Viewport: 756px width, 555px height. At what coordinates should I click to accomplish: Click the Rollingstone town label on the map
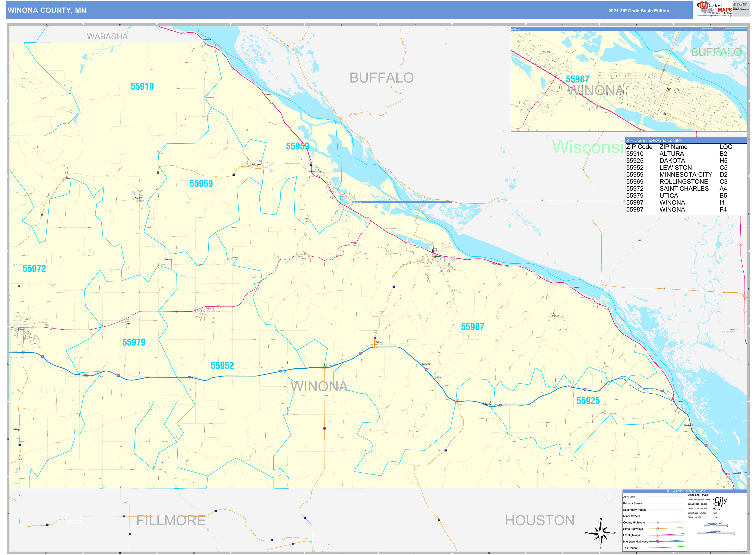pyautogui.click(x=256, y=165)
